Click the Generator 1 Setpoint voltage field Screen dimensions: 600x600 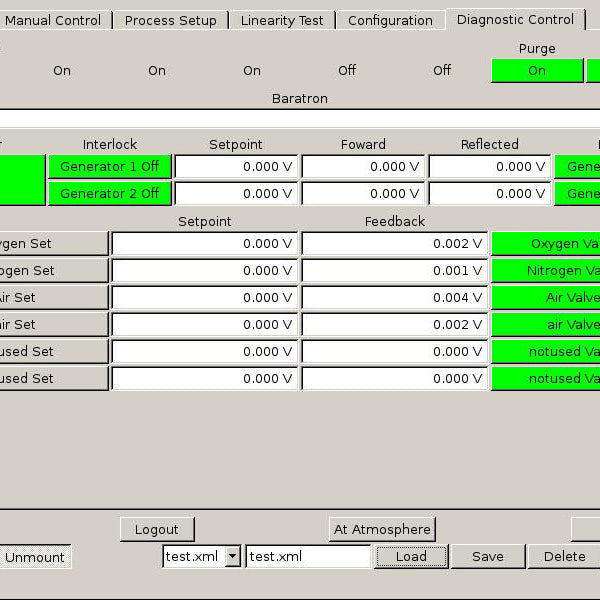[236, 167]
